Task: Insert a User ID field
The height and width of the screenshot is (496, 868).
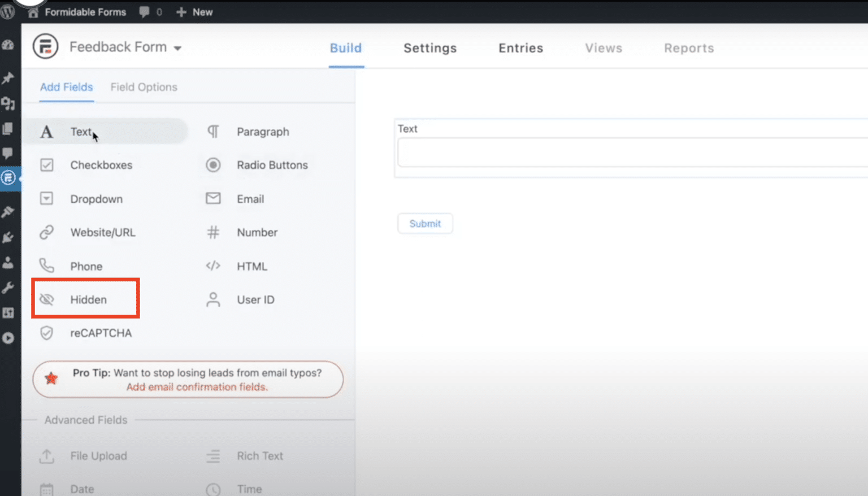Action: click(255, 299)
